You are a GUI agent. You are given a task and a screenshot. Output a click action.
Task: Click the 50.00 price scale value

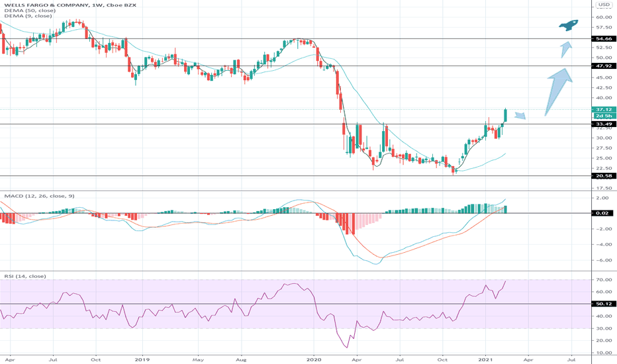(604, 58)
